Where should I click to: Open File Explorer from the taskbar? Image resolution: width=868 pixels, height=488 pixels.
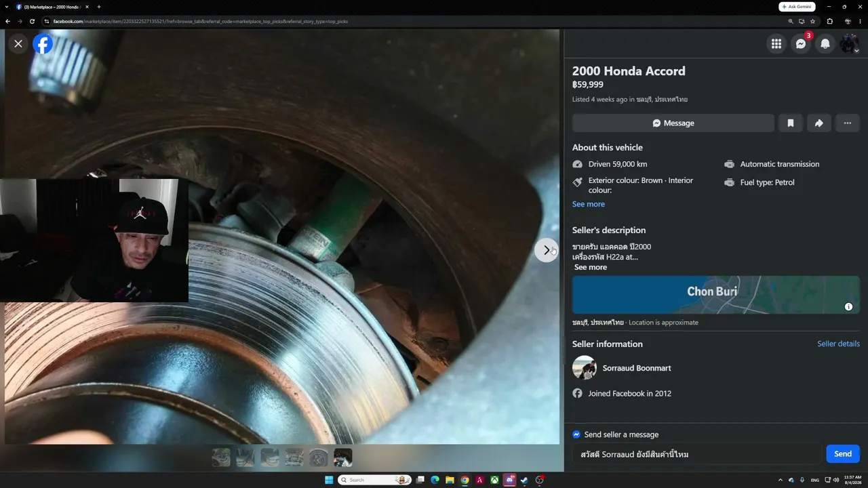450,480
